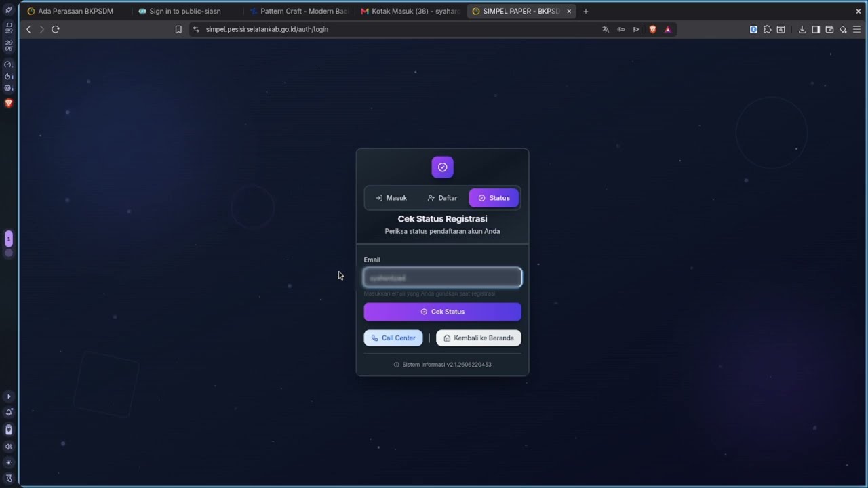Click the battery icon in the left dock
Viewport: 868px width, 488px height.
coord(9,430)
